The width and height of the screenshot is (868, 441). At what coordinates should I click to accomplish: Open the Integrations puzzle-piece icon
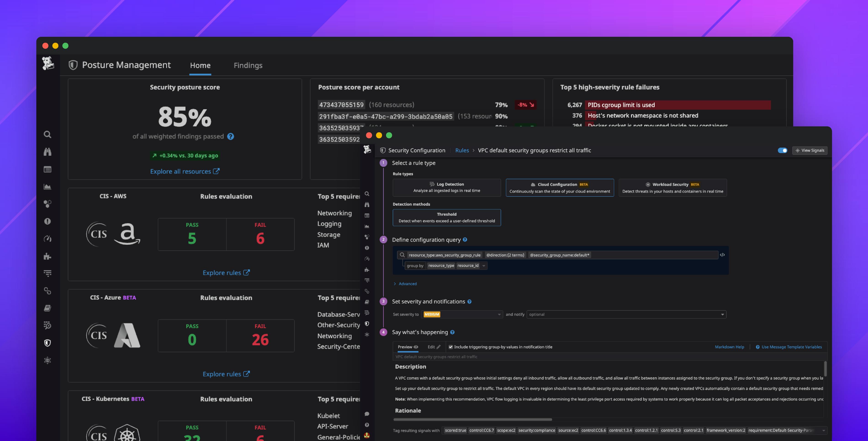click(x=47, y=256)
